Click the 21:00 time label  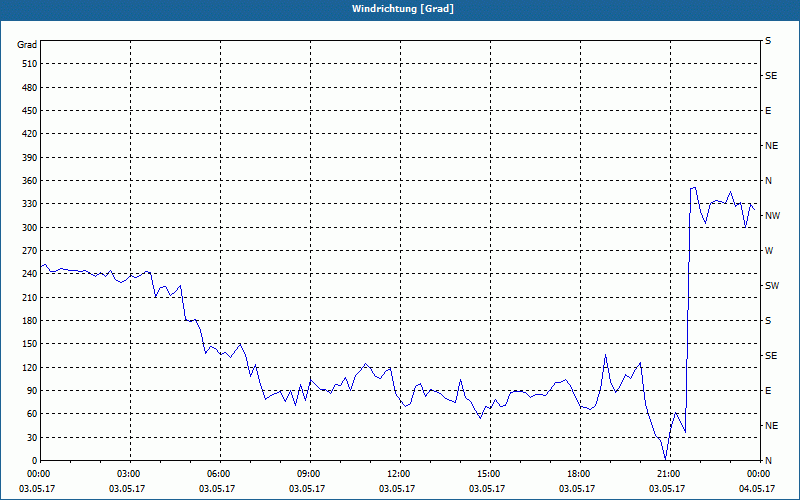(x=667, y=474)
